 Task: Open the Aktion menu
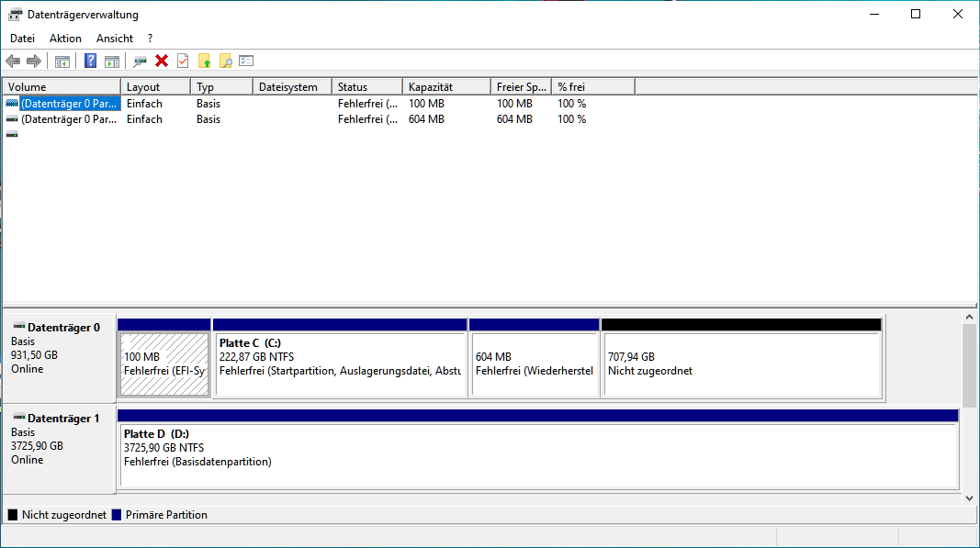click(65, 39)
